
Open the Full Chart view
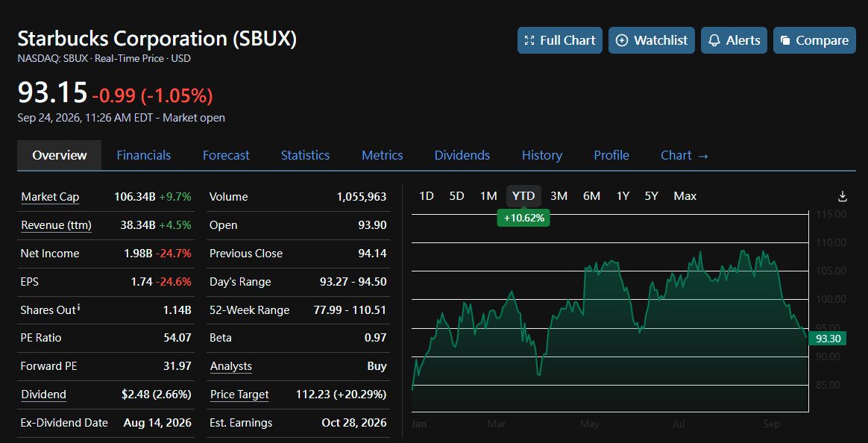tap(560, 40)
